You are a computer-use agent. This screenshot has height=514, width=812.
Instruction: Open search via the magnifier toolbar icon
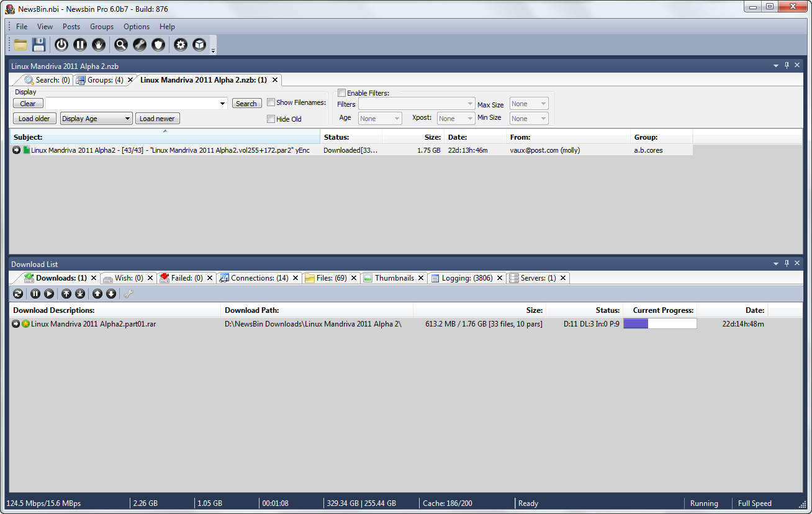point(121,45)
